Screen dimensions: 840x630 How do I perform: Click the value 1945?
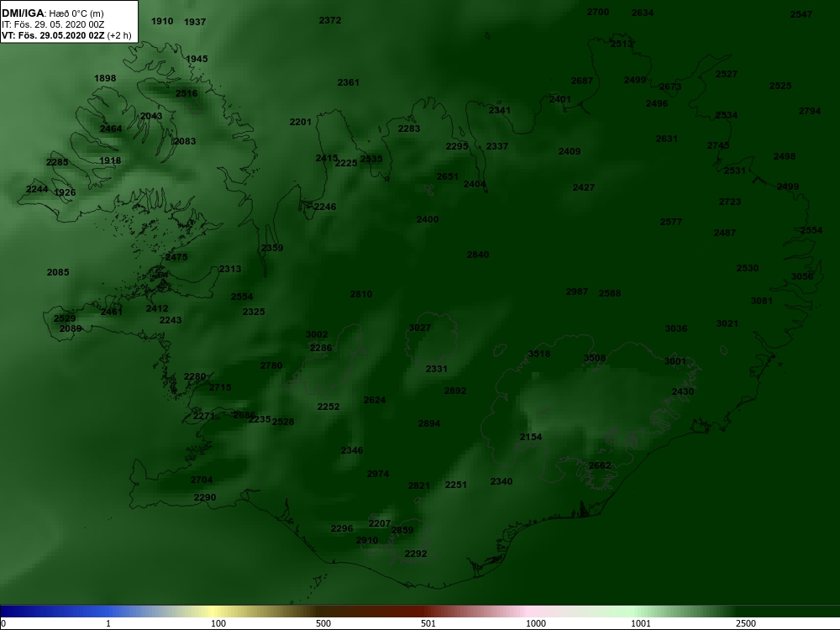click(197, 59)
